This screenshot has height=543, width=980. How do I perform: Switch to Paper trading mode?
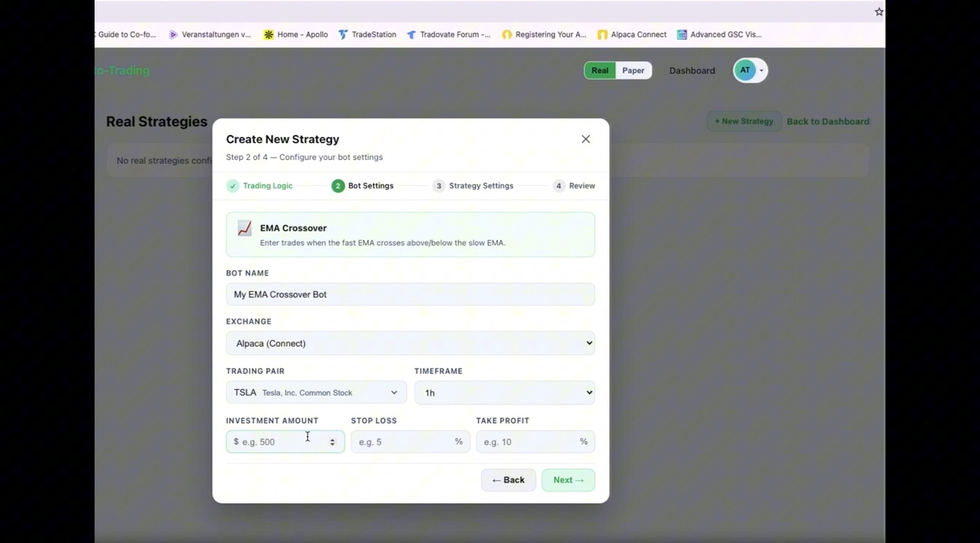[633, 70]
